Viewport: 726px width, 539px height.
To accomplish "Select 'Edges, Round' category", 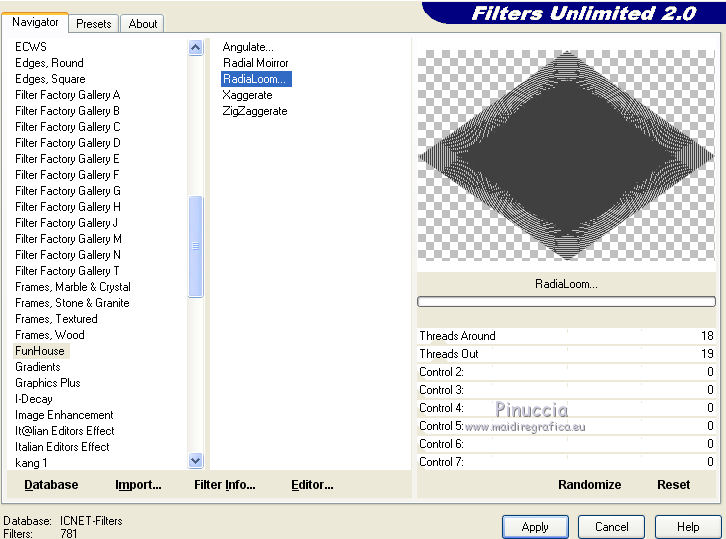I will tap(50, 63).
